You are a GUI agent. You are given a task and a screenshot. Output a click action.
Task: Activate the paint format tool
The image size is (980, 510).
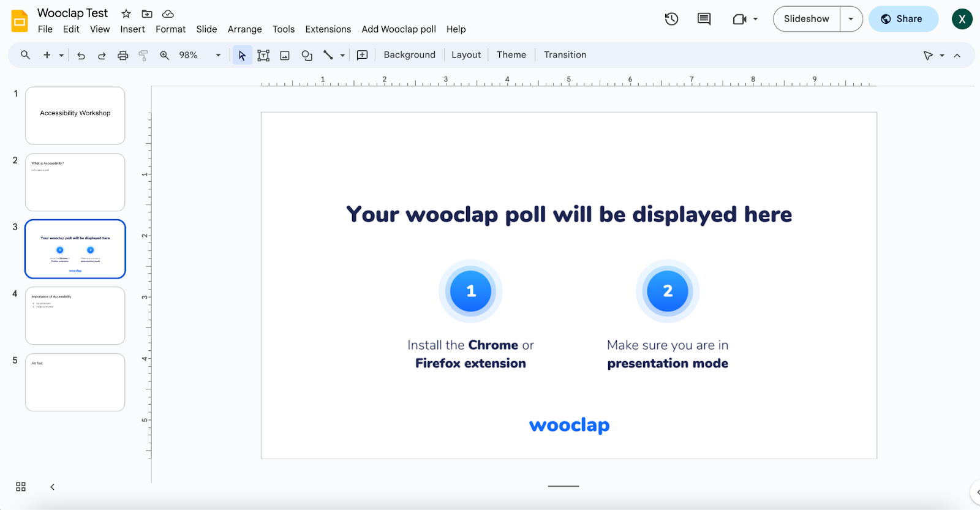143,55
